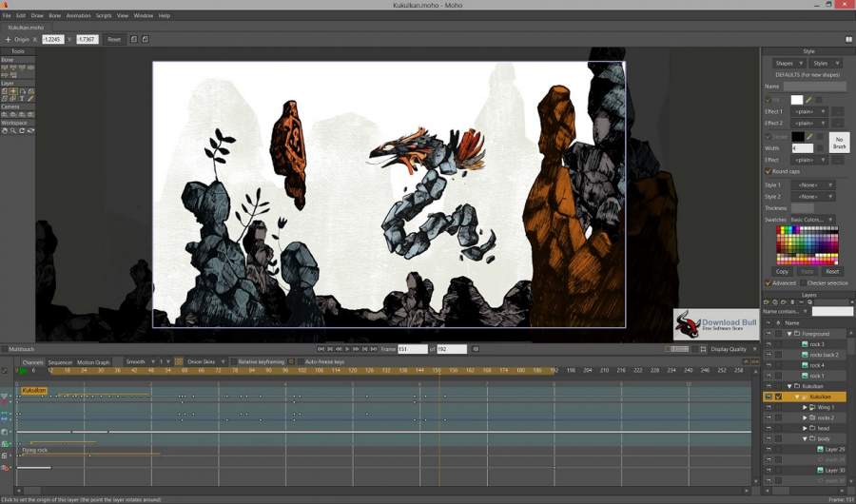Screen dimensions: 856x504
Task: Select the first Camera tool
Action: [5, 115]
